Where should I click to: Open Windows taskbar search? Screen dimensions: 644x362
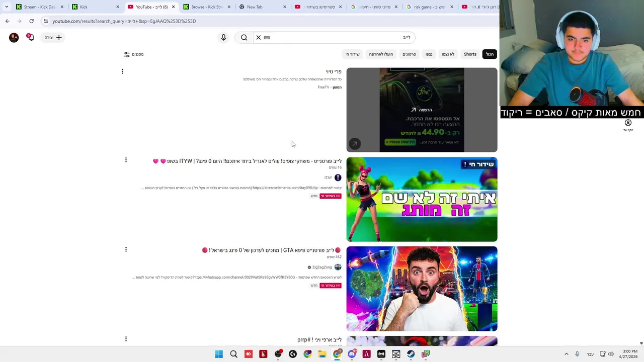[233, 354]
